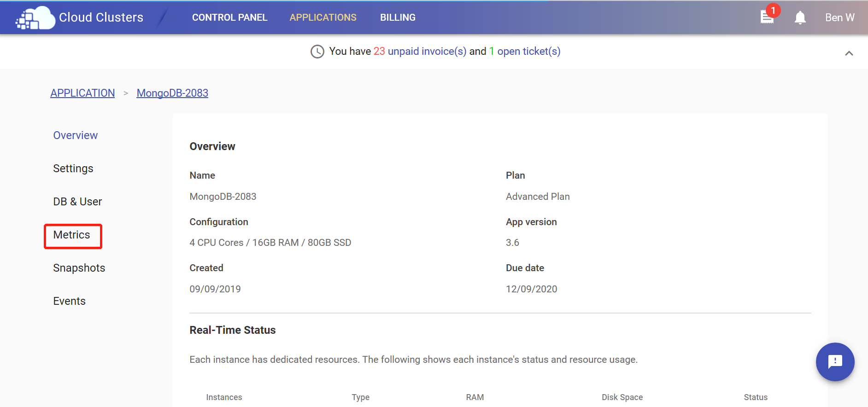The width and height of the screenshot is (868, 407).
Task: Click the Overview panel heading
Action: point(212,146)
